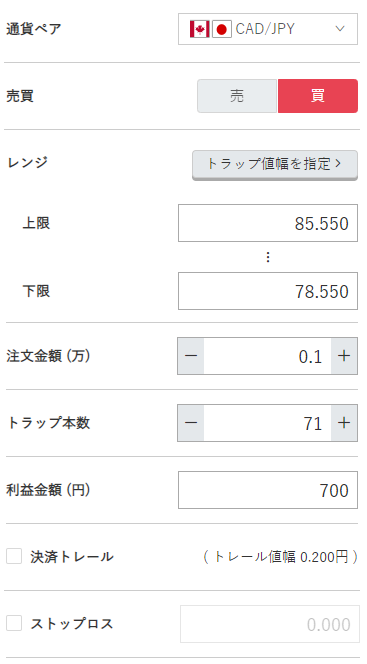The height and width of the screenshot is (664, 367).
Task: Click the Canada flag icon
Action: tap(199, 29)
